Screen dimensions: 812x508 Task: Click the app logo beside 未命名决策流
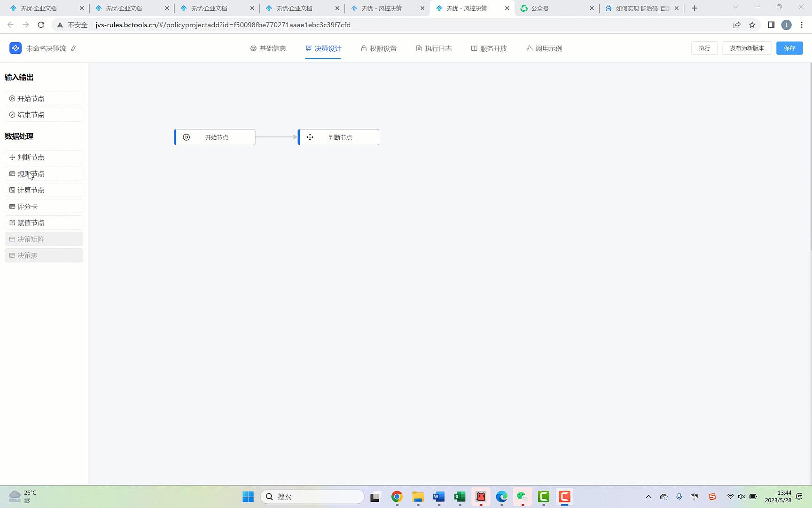(16, 48)
